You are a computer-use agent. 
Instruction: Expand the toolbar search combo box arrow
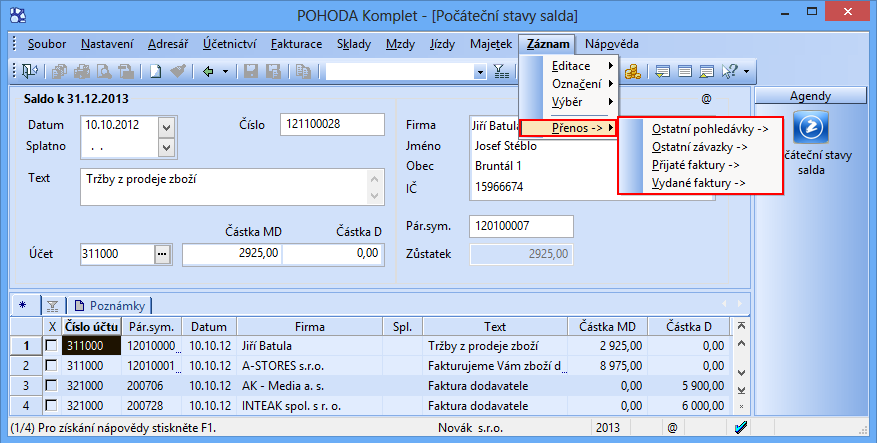[480, 72]
